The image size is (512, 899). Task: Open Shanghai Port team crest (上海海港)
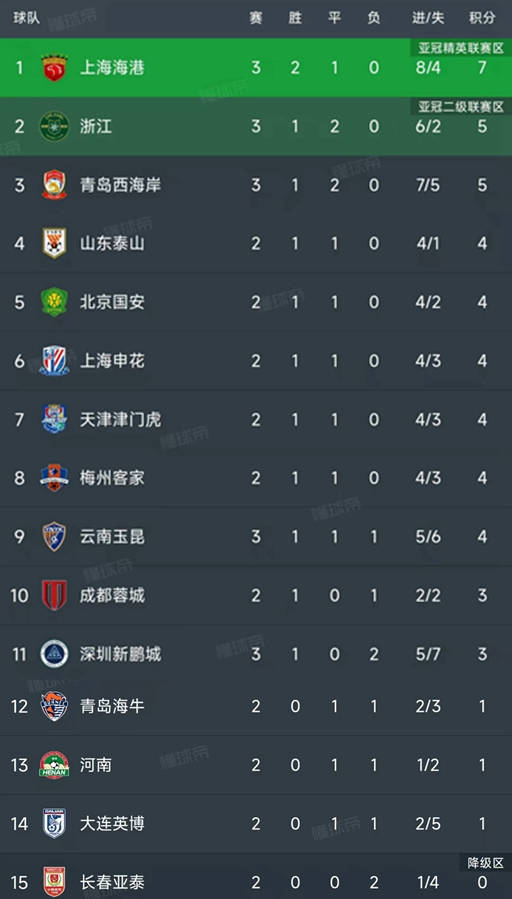54,68
